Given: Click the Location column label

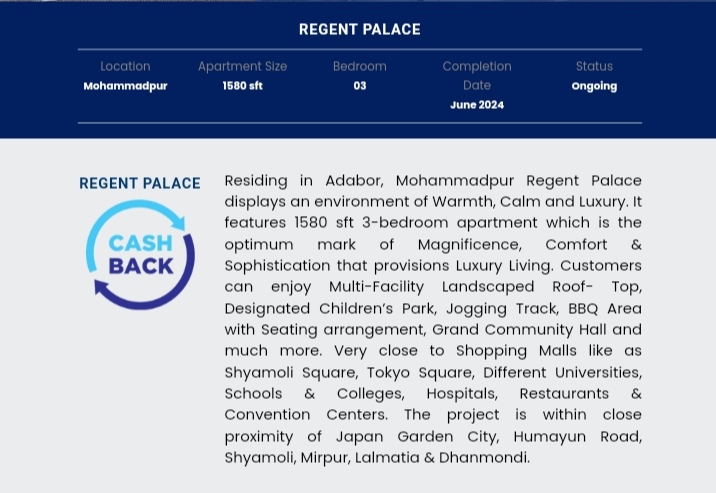Looking at the screenshot, I should coord(125,66).
